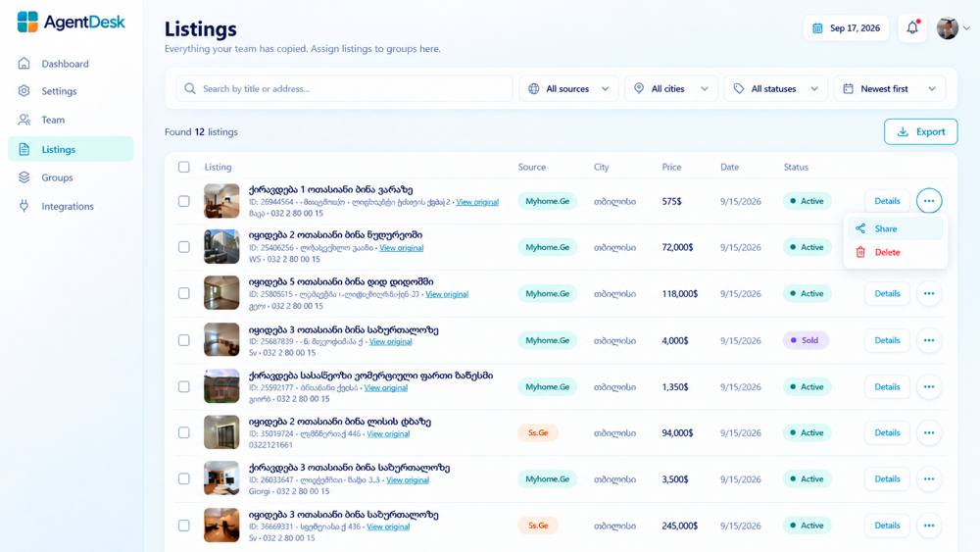The height and width of the screenshot is (552, 980).
Task: Check the box for the 575$ listing
Action: point(184,201)
